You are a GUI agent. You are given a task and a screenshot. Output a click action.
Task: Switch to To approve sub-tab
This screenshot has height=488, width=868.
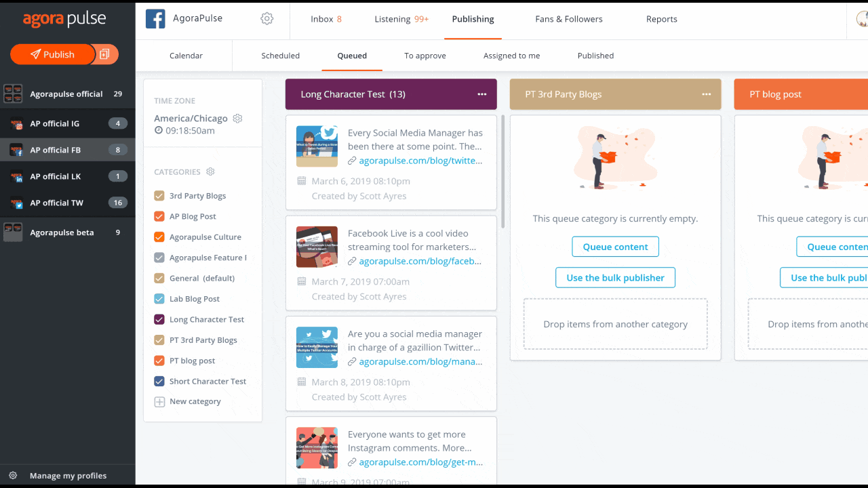[425, 56]
